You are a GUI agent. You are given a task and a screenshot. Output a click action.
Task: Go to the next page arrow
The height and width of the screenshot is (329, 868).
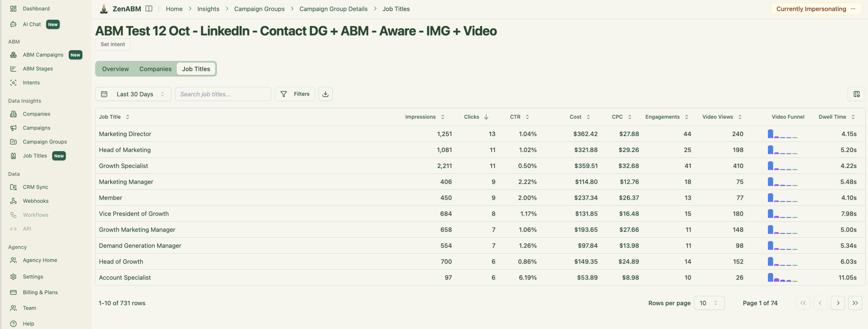coord(838,303)
